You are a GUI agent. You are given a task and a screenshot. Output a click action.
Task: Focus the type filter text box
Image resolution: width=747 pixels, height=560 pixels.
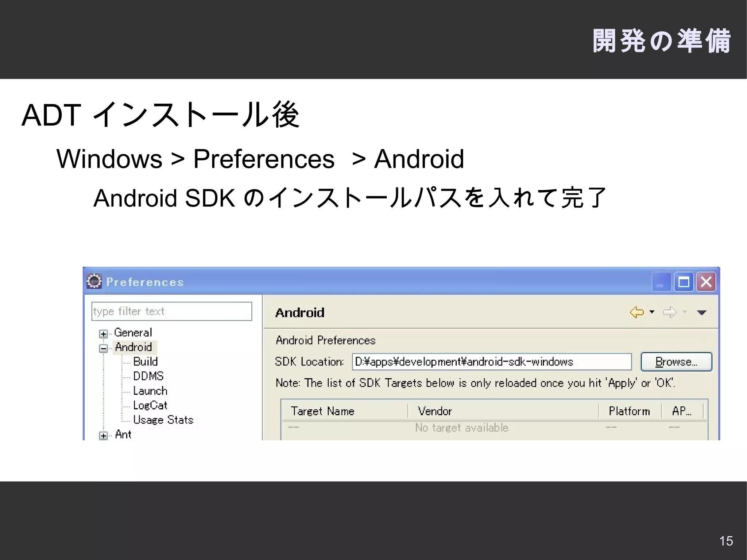171,311
